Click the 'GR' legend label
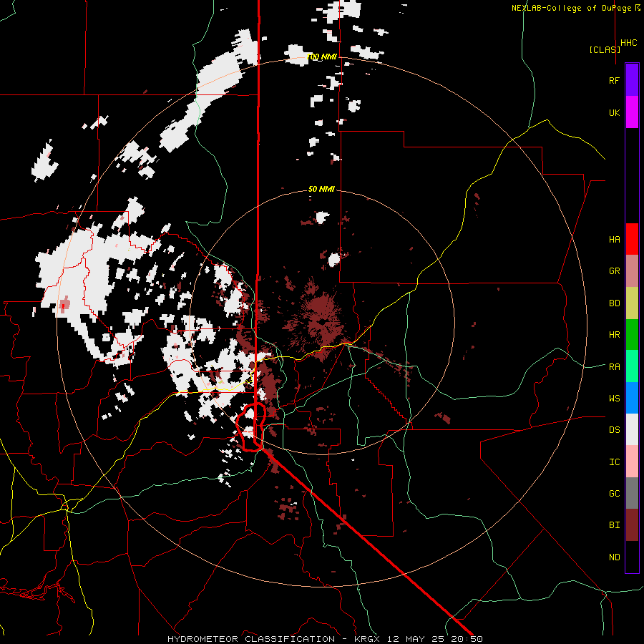644x644 pixels. pyautogui.click(x=614, y=271)
